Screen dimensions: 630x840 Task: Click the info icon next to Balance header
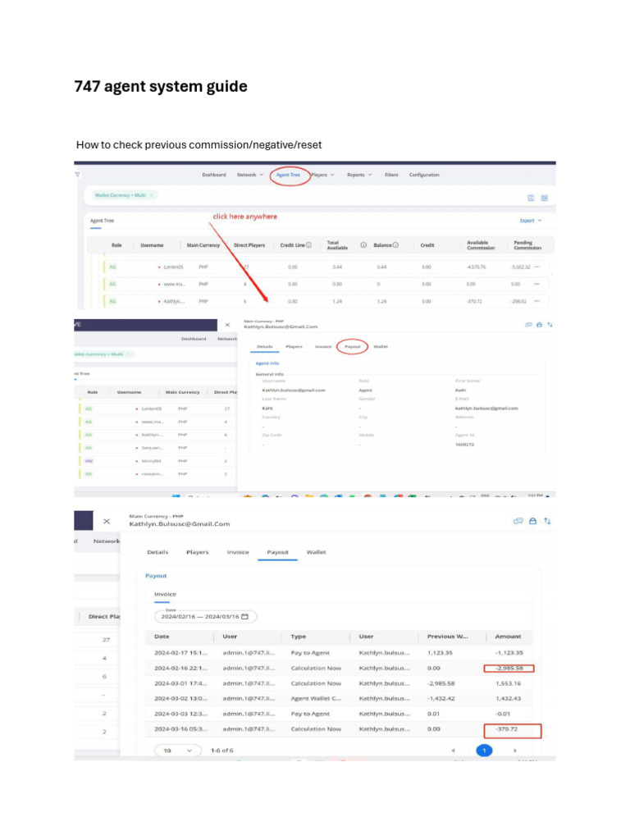(395, 244)
